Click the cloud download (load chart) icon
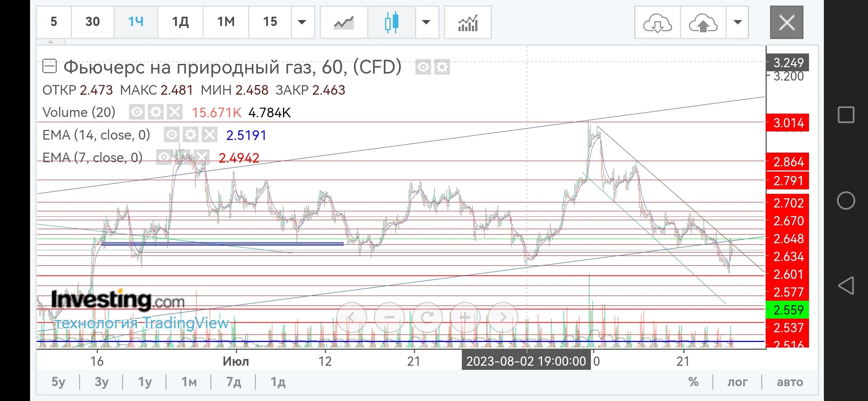 [x=657, y=22]
